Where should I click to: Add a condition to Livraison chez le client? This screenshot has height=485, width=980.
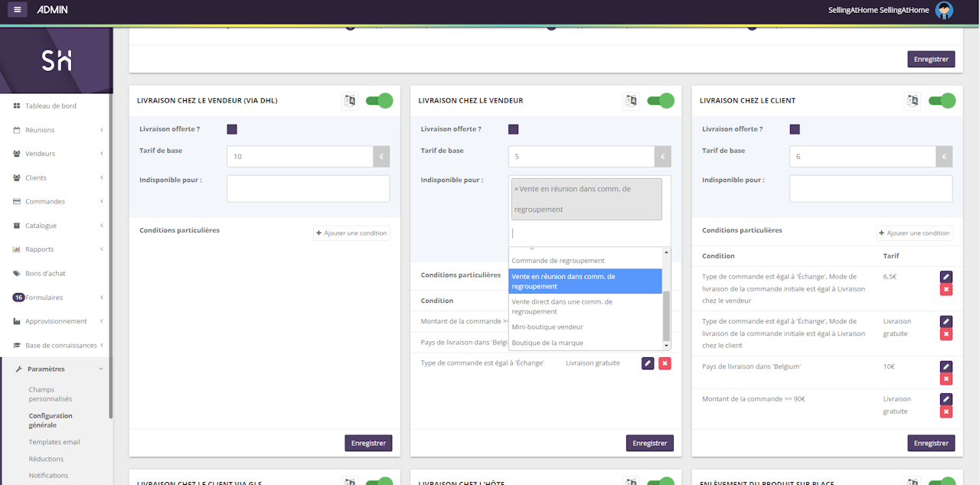914,233
